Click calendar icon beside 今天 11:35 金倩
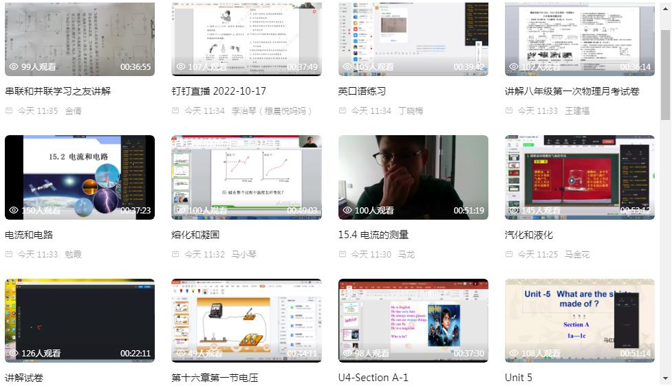Viewport: 672px width, 387px height. [x=9, y=111]
